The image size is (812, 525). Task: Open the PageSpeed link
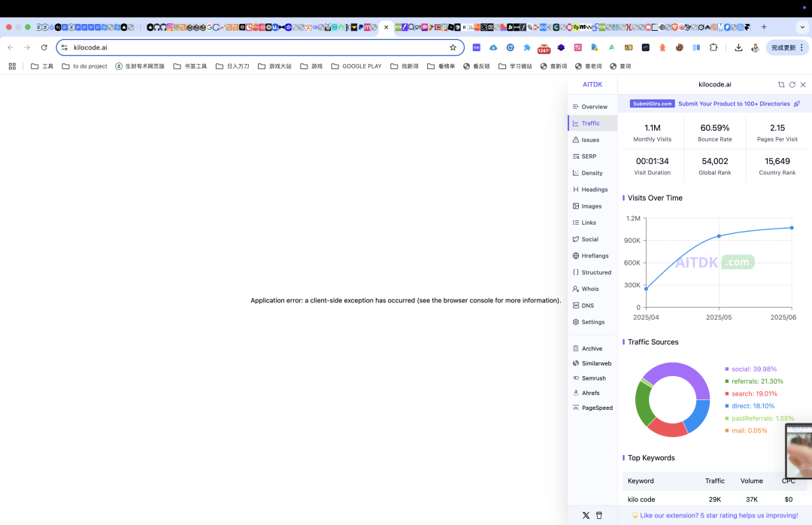[x=592, y=408]
